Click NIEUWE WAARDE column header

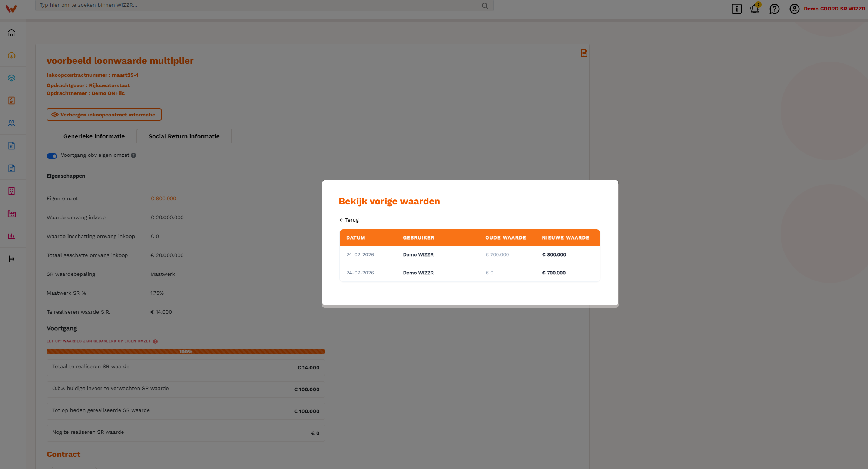(566, 238)
